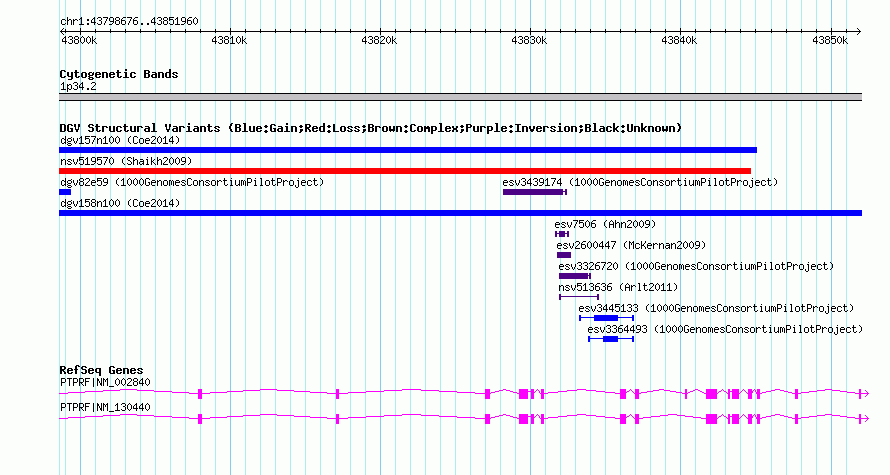Click the label esv3364493 (1000GenomesConsortiumPilotProject)
This screenshot has height=475, width=890.
click(x=725, y=329)
